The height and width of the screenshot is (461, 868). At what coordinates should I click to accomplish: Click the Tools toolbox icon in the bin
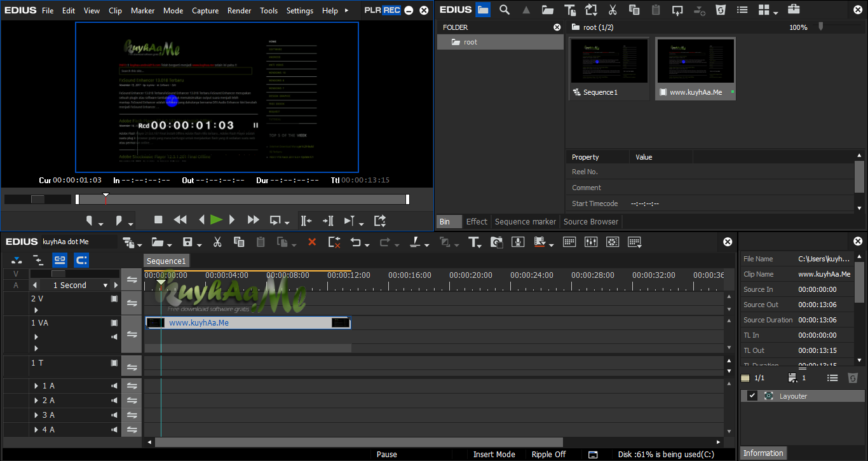(794, 10)
